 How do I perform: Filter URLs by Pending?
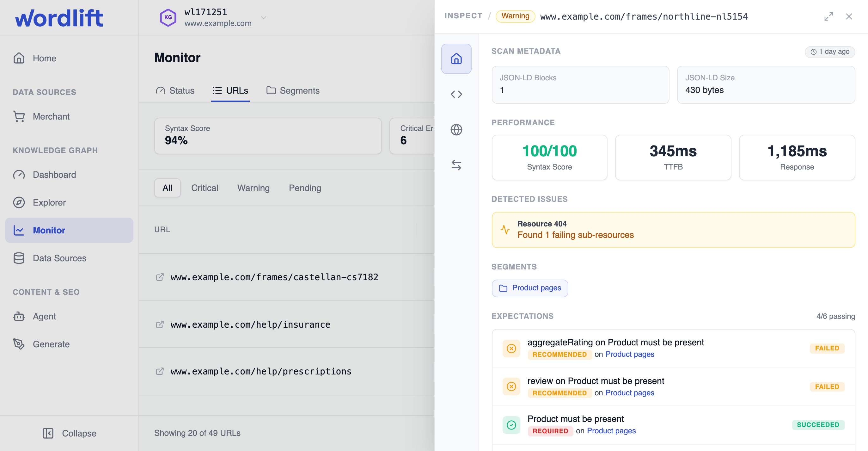pyautogui.click(x=305, y=188)
